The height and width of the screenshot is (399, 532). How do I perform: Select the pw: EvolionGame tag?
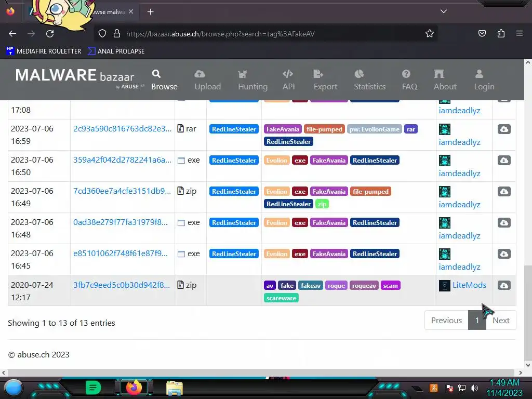(x=374, y=129)
